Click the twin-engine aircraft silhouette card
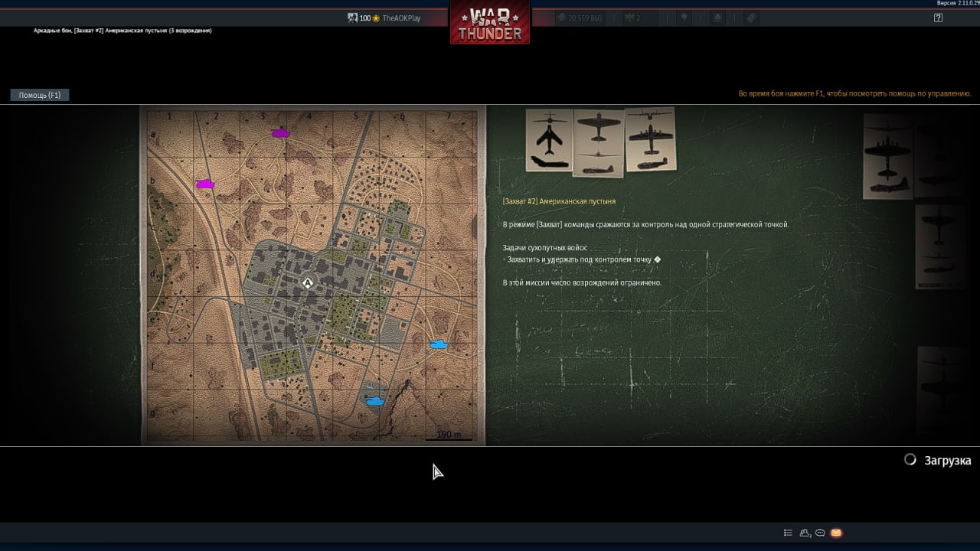The width and height of the screenshot is (980, 551). [x=651, y=139]
